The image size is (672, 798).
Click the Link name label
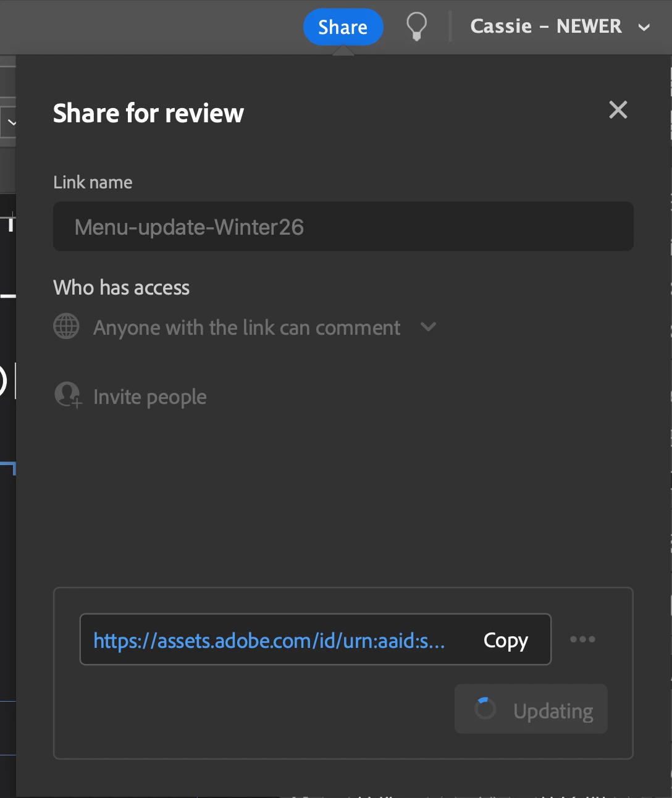pyautogui.click(x=93, y=182)
